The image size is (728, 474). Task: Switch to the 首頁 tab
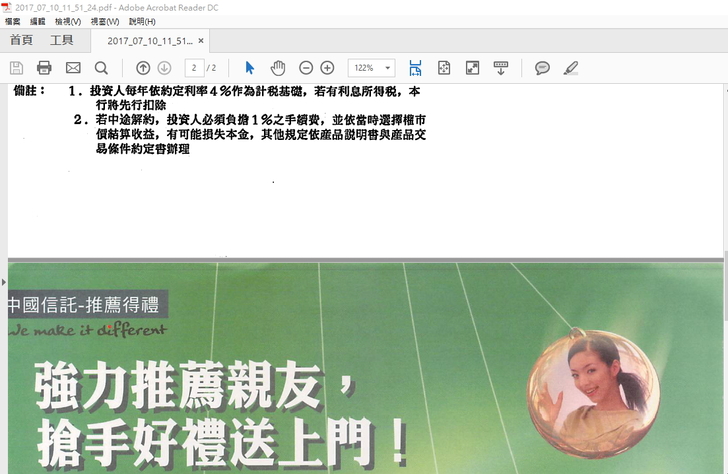tap(21, 40)
